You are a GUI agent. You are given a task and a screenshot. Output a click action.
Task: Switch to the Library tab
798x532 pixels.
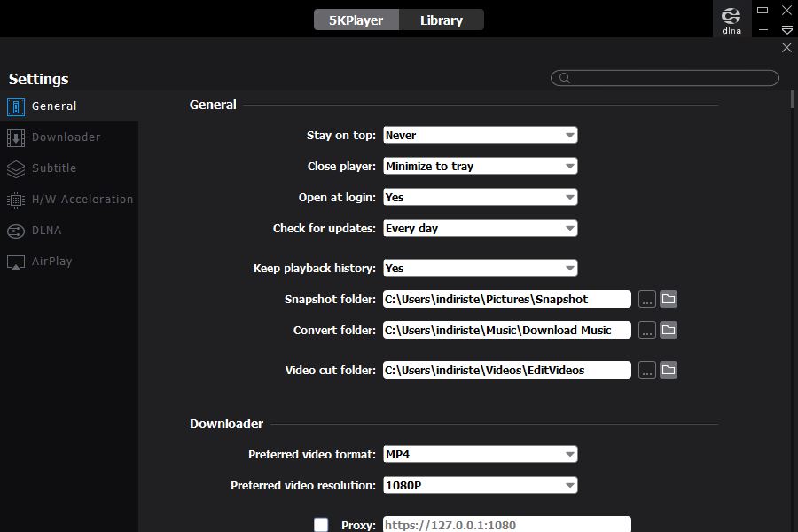(442, 20)
